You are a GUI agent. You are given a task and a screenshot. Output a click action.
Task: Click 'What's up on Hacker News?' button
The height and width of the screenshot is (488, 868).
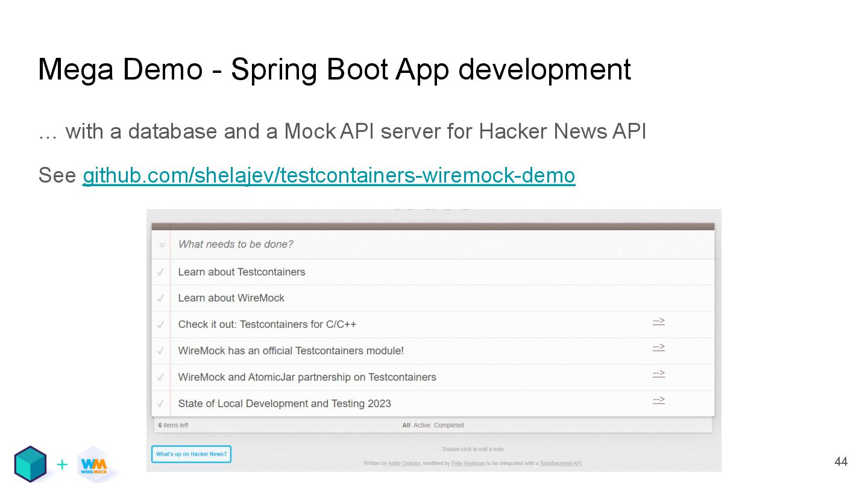(x=191, y=454)
